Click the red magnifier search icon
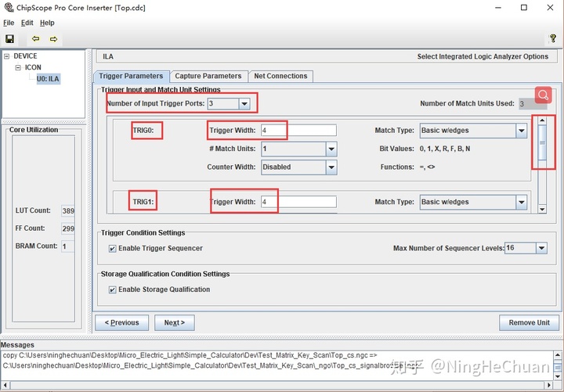The image size is (564, 392). point(543,95)
